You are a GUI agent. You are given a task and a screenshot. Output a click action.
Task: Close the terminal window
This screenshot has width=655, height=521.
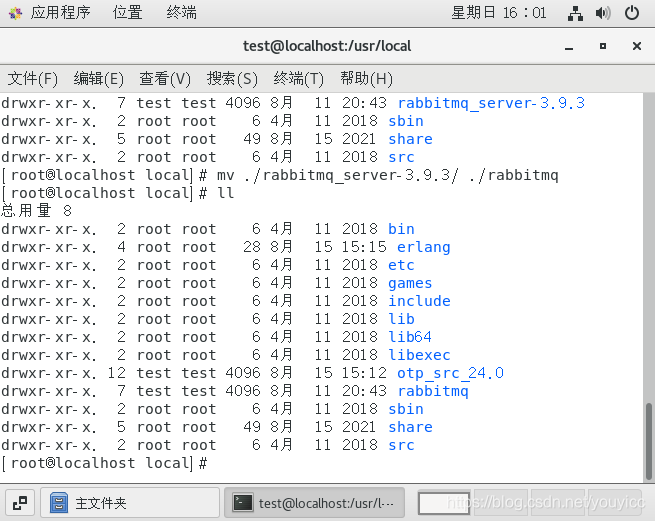point(637,46)
